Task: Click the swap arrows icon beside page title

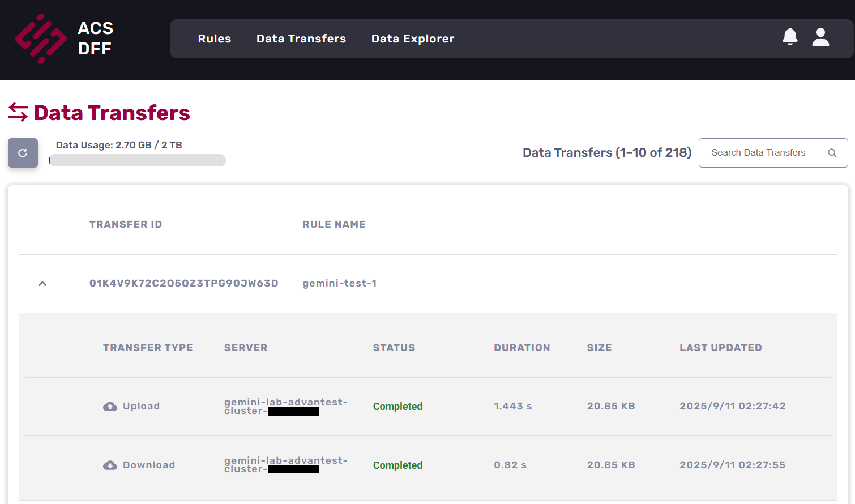Action: (18, 112)
